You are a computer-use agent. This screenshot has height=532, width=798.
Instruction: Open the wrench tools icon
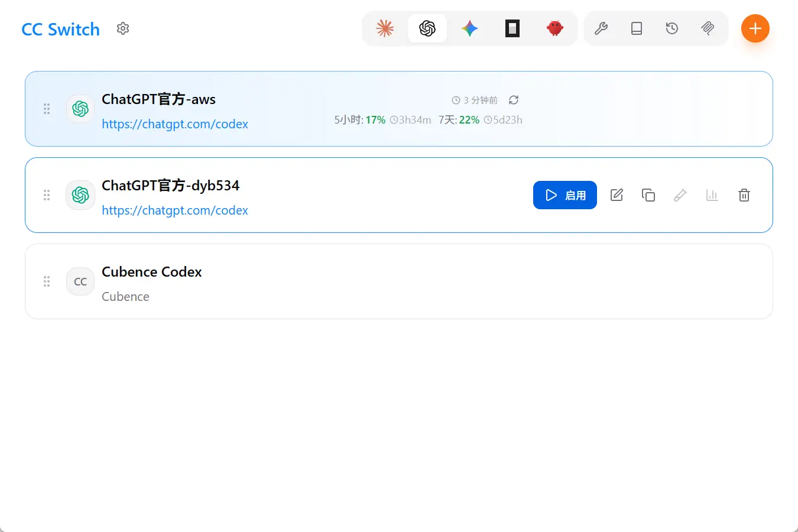pos(601,28)
